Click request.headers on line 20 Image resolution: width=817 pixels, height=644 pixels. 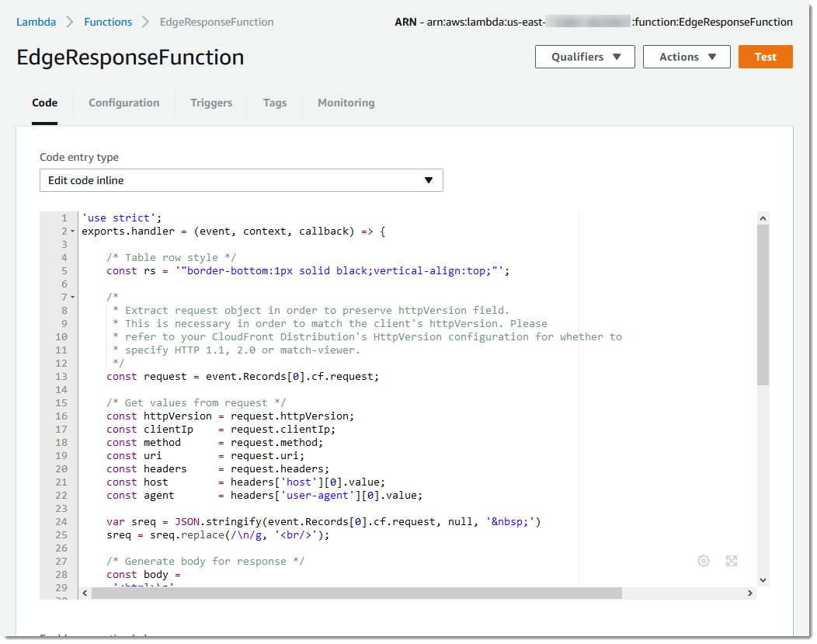point(276,469)
